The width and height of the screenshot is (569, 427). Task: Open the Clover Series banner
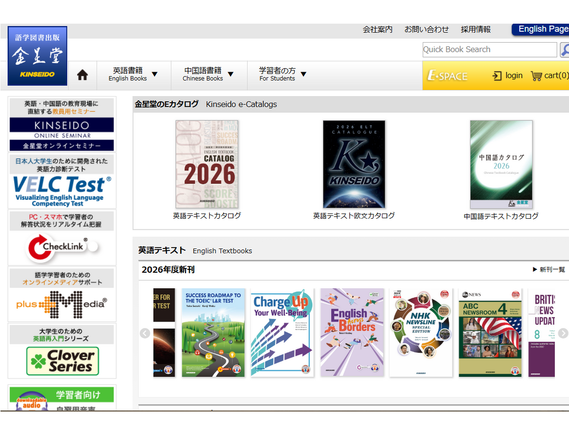62,351
